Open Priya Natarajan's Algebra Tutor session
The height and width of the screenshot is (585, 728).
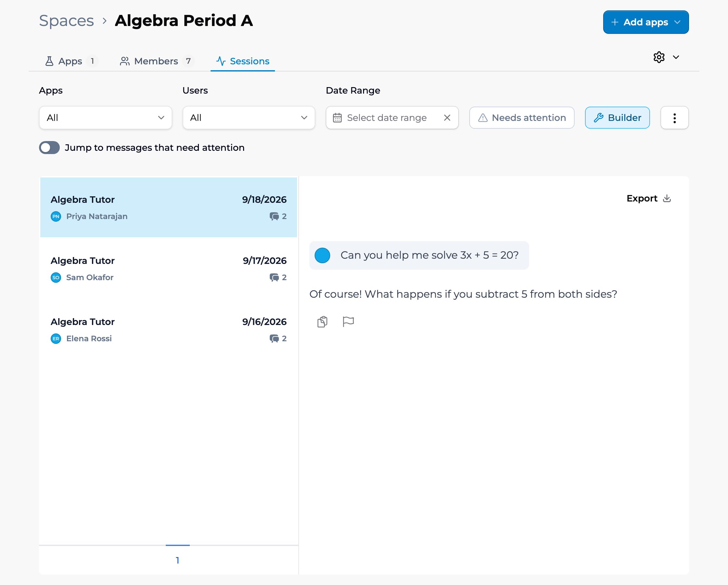click(x=168, y=207)
